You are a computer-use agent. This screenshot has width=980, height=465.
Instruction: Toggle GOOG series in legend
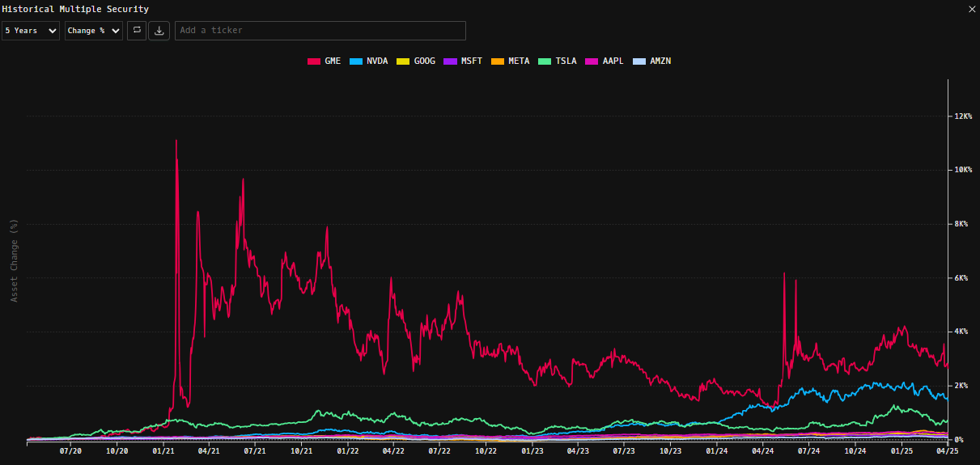[x=416, y=61]
